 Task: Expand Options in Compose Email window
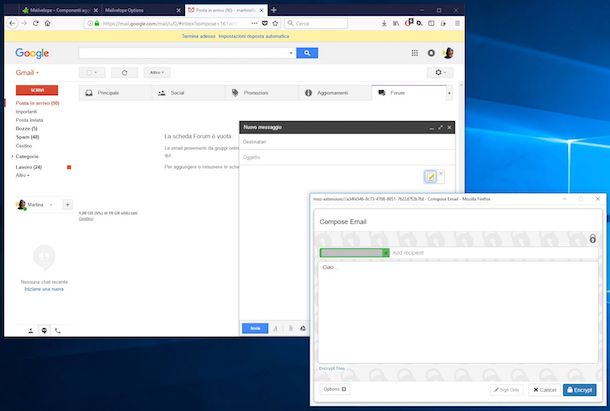click(335, 389)
